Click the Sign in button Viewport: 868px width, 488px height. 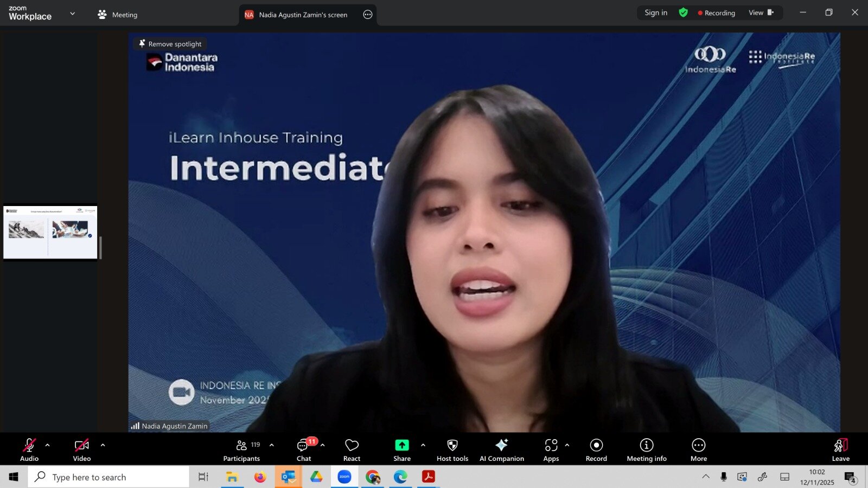pos(655,12)
